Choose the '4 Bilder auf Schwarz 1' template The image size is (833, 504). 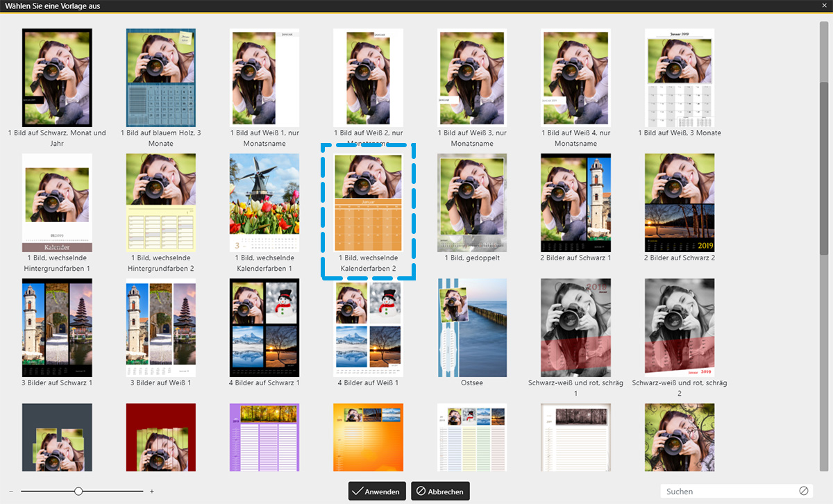pyautogui.click(x=264, y=328)
